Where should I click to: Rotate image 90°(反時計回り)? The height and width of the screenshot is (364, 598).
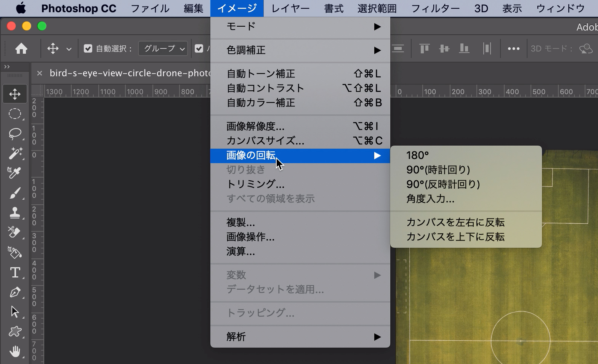pyautogui.click(x=466, y=184)
